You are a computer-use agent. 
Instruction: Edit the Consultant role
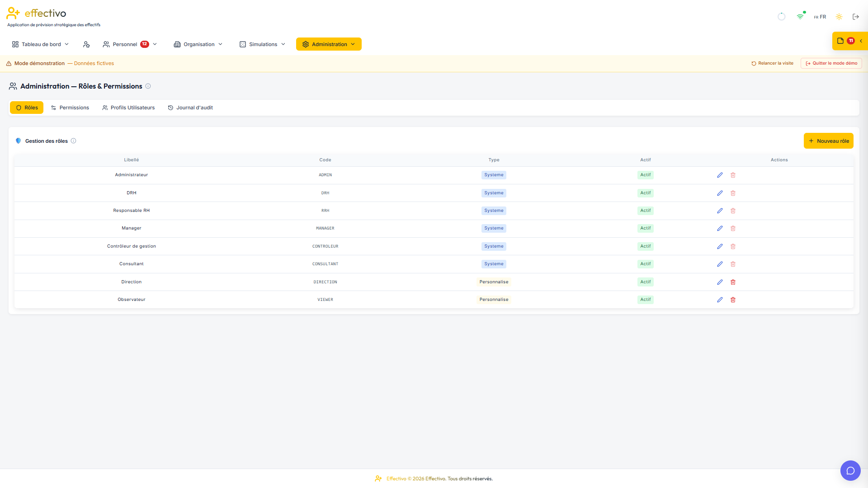720,264
